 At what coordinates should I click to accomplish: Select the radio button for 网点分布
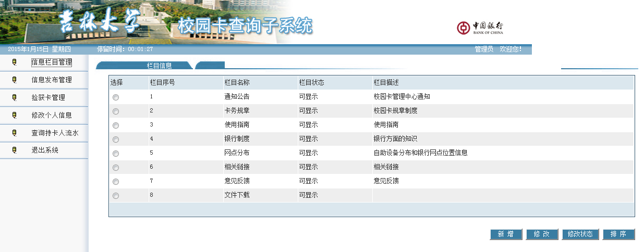(x=116, y=154)
